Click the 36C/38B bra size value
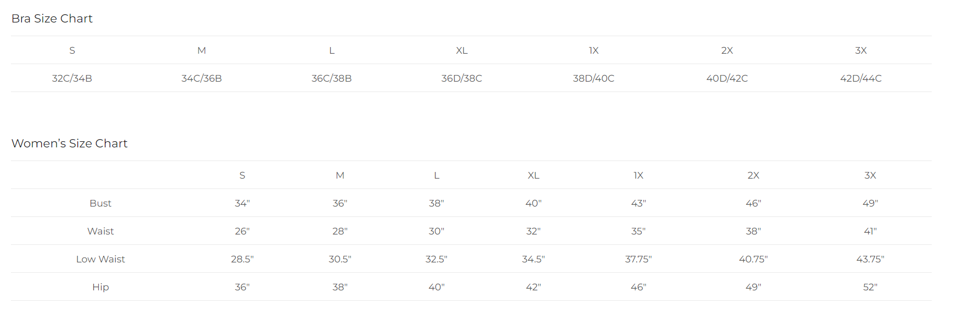This screenshot has height=315, width=980. tap(332, 78)
